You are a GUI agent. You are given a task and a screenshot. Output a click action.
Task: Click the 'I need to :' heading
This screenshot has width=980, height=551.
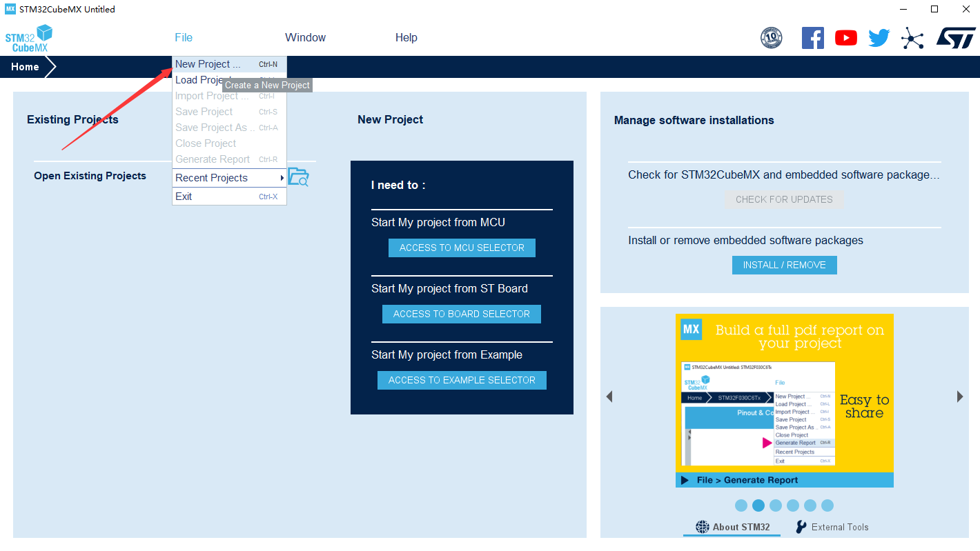tap(398, 185)
